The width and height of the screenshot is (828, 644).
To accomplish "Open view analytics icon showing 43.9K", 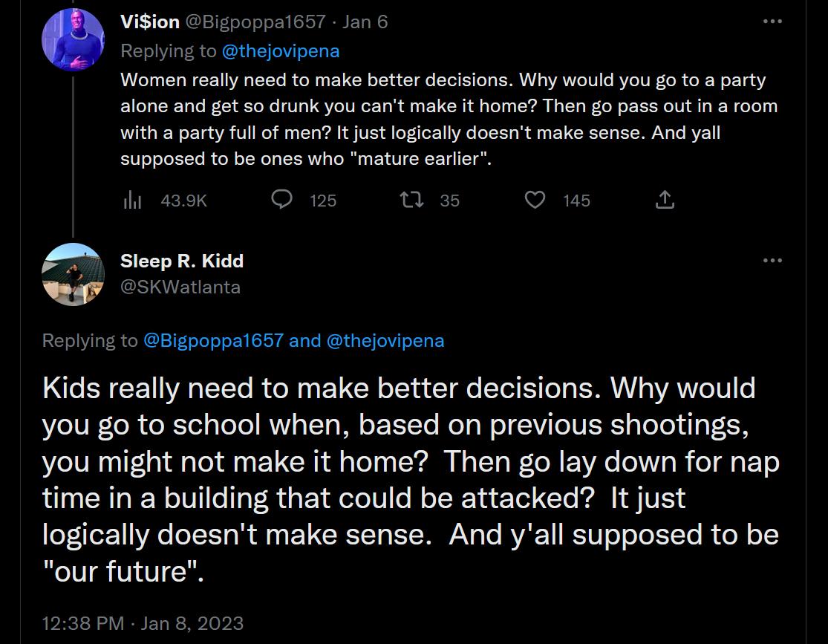I will (132, 201).
